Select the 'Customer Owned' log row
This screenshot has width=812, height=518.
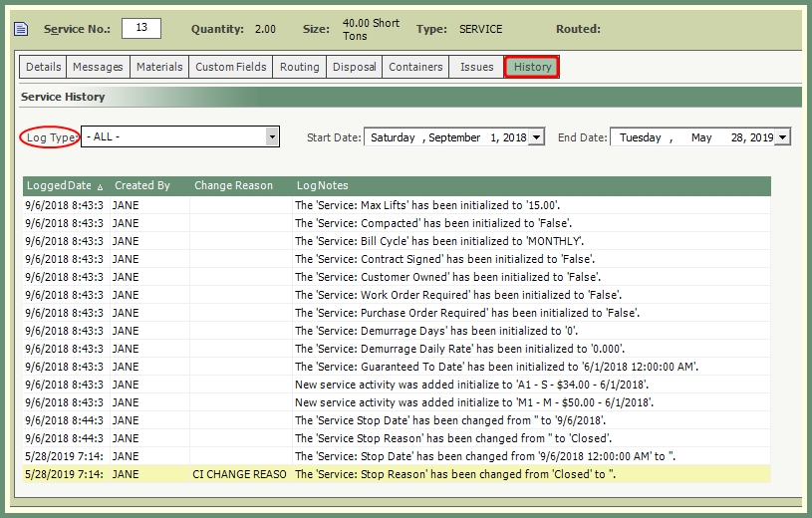[397, 277]
